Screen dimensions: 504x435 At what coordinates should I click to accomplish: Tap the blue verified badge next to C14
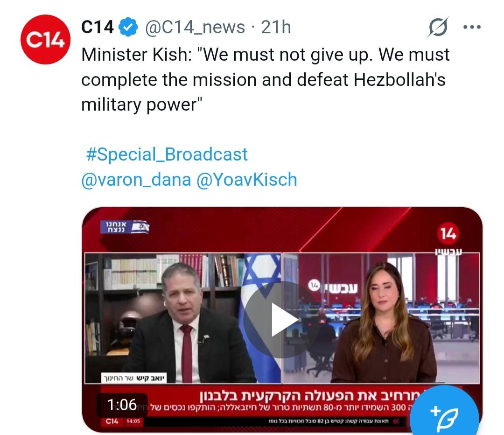pyautogui.click(x=128, y=27)
